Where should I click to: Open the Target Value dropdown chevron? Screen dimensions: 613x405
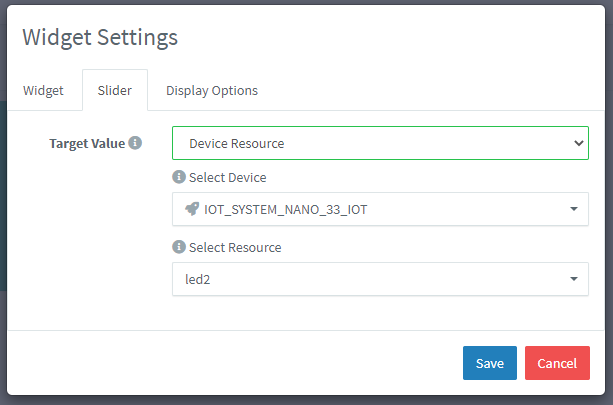(578, 143)
